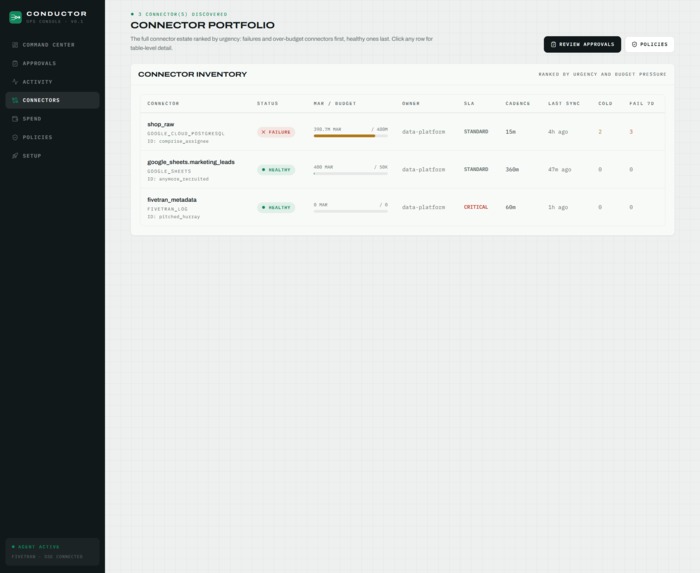Open Setup from the sidebar
Screen dimensions: 700x573
coord(52,156)
